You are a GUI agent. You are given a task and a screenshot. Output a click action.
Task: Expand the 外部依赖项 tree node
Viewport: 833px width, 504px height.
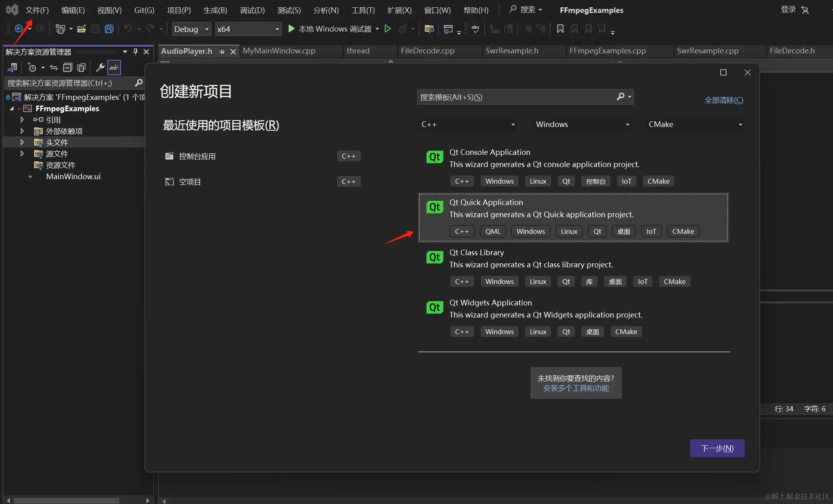pyautogui.click(x=22, y=131)
